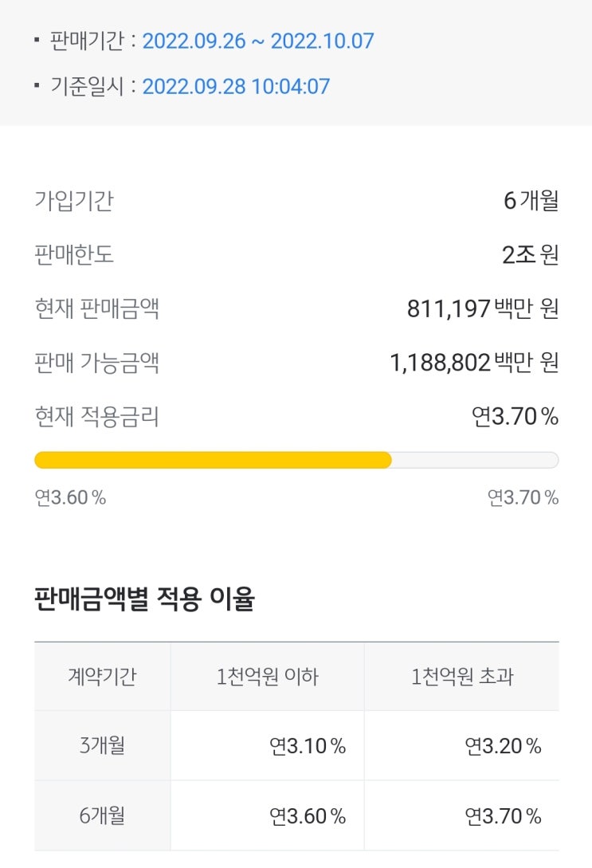Click the sales period date range 2022.09.26 ~ 2022.10.07
The height and width of the screenshot is (868, 592).
[x=257, y=41]
